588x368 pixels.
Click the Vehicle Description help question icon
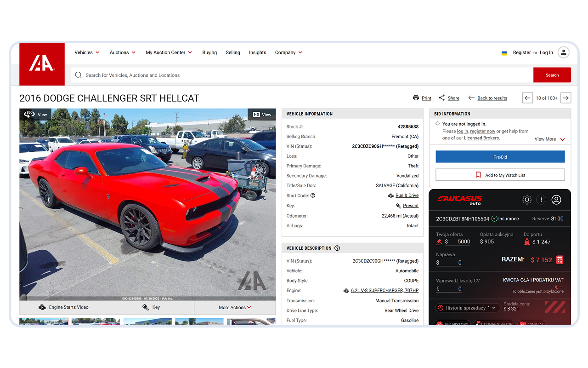pyautogui.click(x=337, y=248)
